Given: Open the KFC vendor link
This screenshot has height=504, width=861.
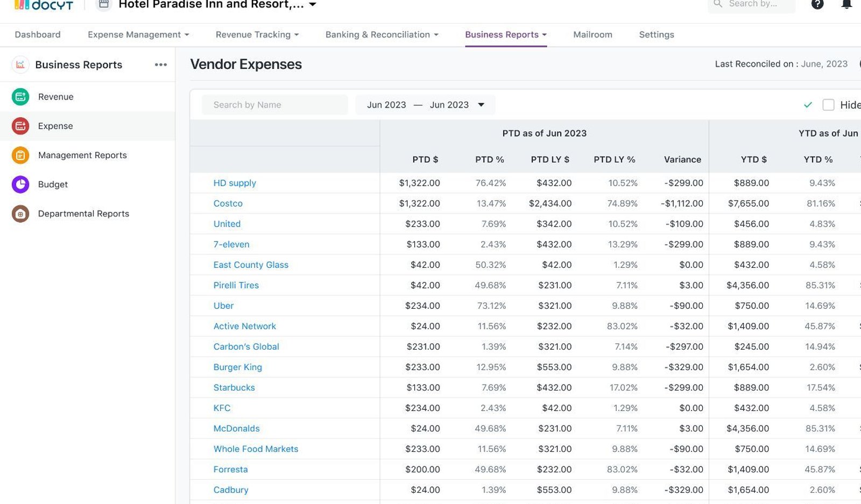Looking at the screenshot, I should point(222,408).
